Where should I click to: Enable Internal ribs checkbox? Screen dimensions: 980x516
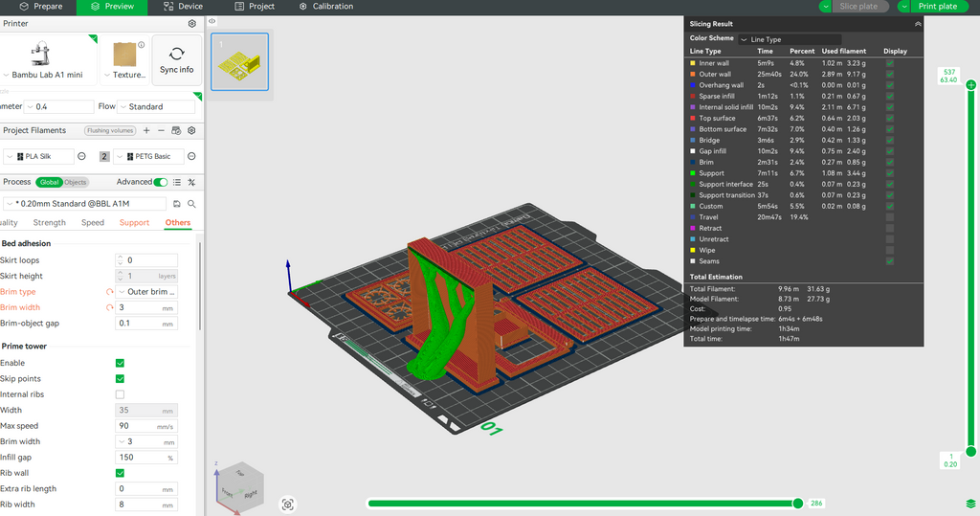coord(120,394)
